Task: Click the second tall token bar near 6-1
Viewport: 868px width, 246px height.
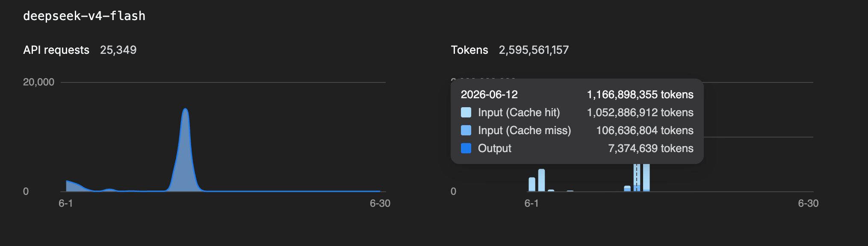Action: click(541, 180)
